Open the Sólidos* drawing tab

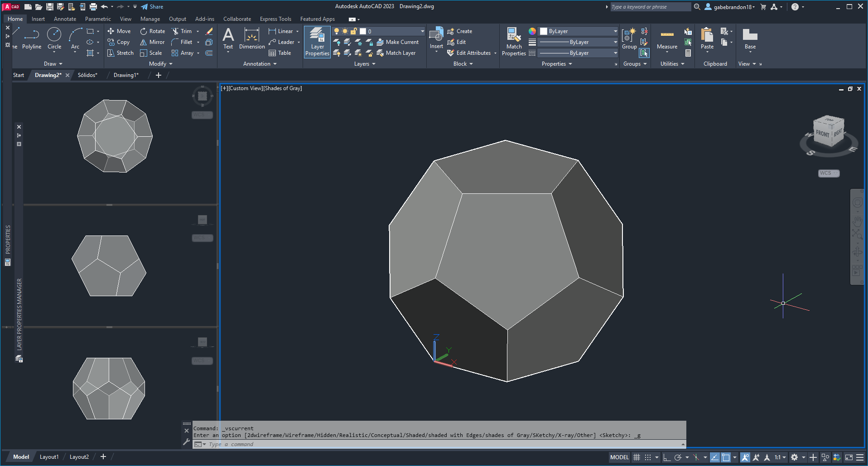[87, 75]
